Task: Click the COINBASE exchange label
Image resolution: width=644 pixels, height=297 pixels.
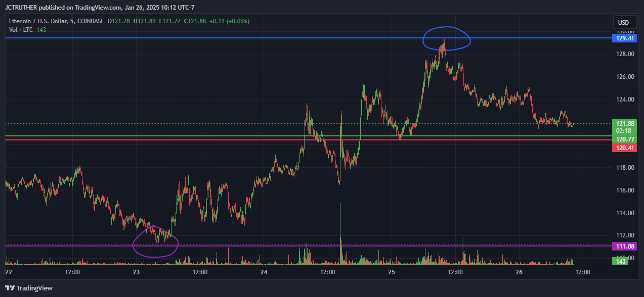Action: click(90, 21)
